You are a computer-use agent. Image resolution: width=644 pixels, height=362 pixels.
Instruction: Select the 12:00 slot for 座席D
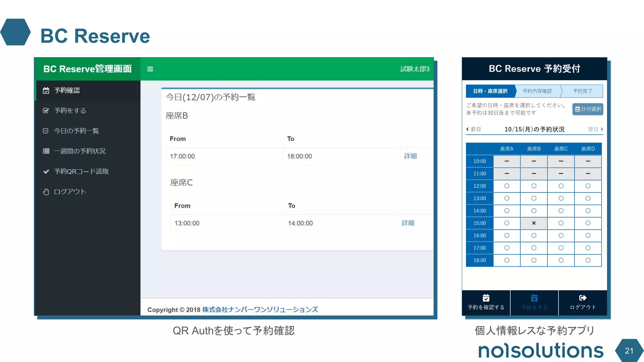[588, 186]
